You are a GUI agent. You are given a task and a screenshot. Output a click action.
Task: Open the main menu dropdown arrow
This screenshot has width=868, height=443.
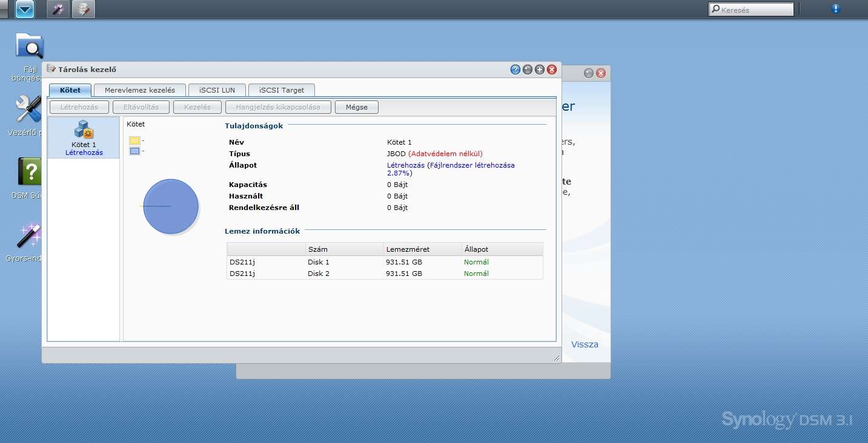pos(25,9)
